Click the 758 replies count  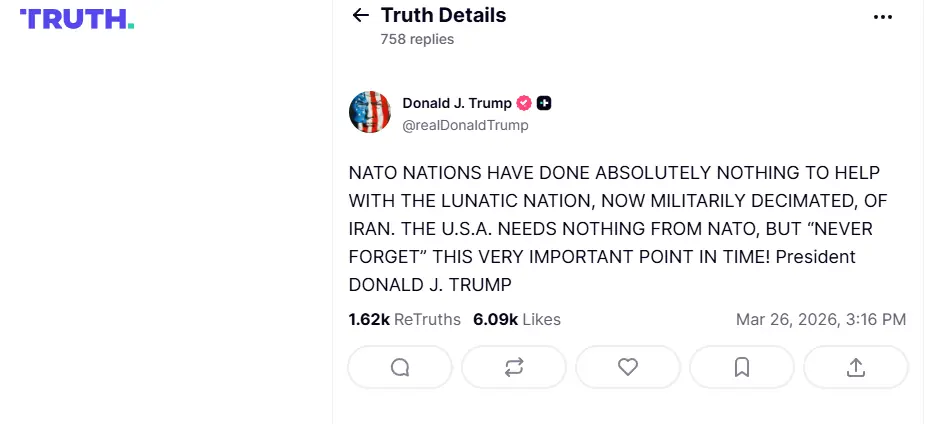pyautogui.click(x=417, y=39)
